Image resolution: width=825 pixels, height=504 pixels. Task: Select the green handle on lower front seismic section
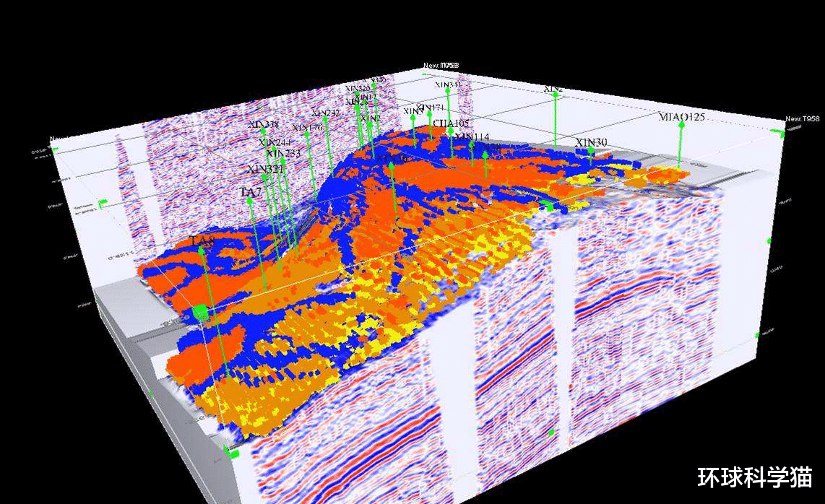(x=551, y=433)
